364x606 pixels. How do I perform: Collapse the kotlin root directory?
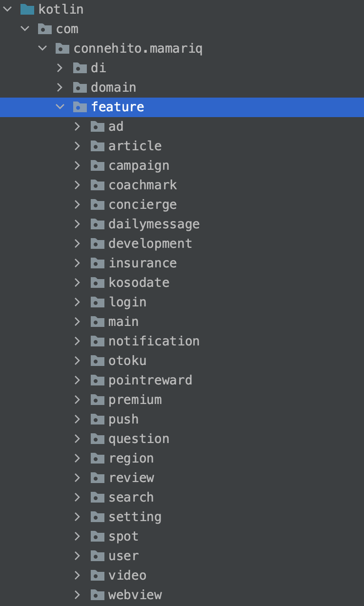[8, 9]
